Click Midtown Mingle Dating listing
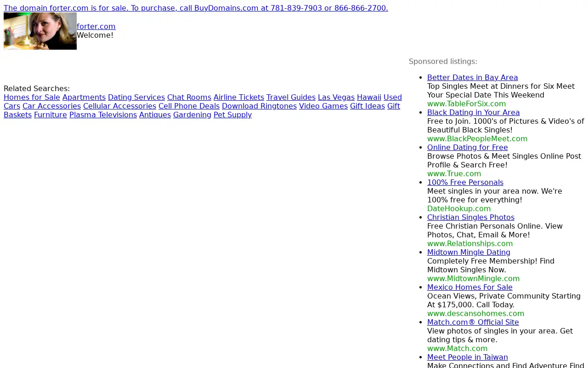This screenshot has width=588, height=368. click(469, 252)
